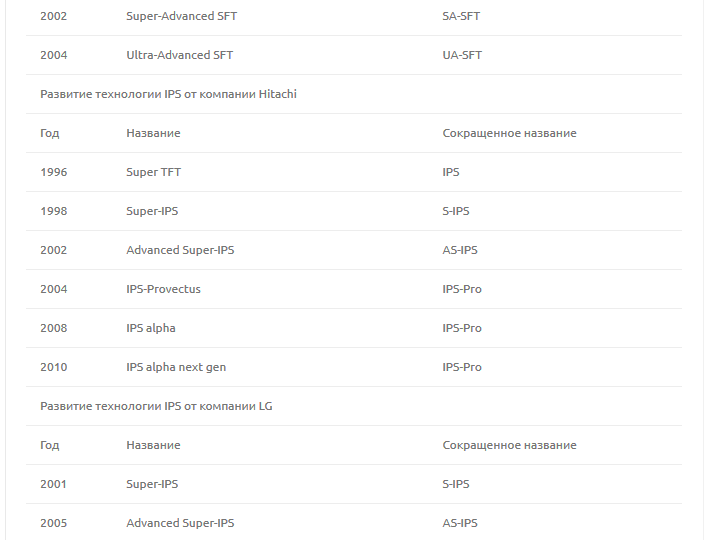The width and height of the screenshot is (711, 540).
Task: Click the 2005 year cell
Action: coord(54,524)
